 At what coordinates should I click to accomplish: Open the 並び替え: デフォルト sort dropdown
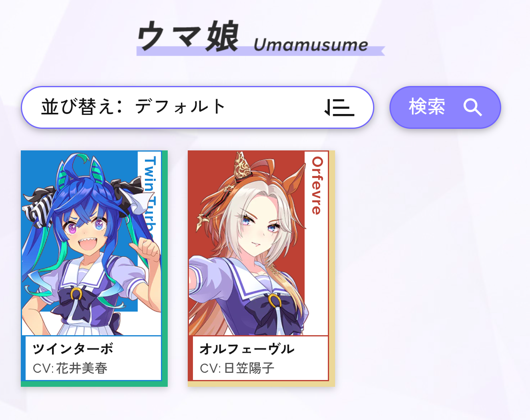(x=197, y=107)
